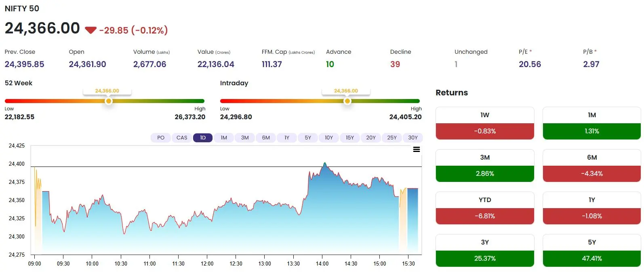Switch chart to 15Y range
This screenshot has width=644, height=272.
pos(350,138)
